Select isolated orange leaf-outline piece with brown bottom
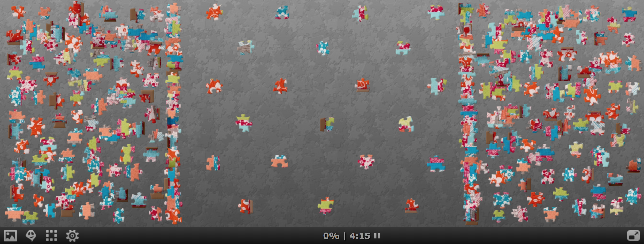The width and height of the screenshot is (644, 244). point(362,85)
